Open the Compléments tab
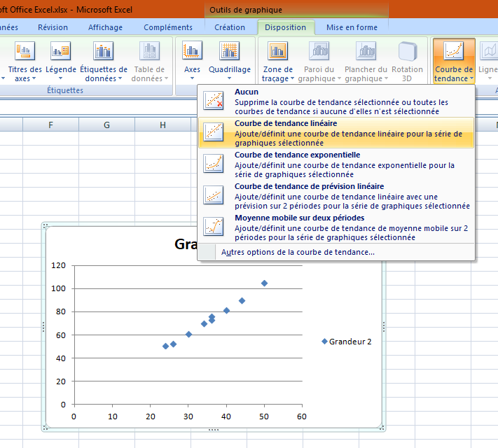This screenshot has width=498, height=448. pyautogui.click(x=168, y=27)
